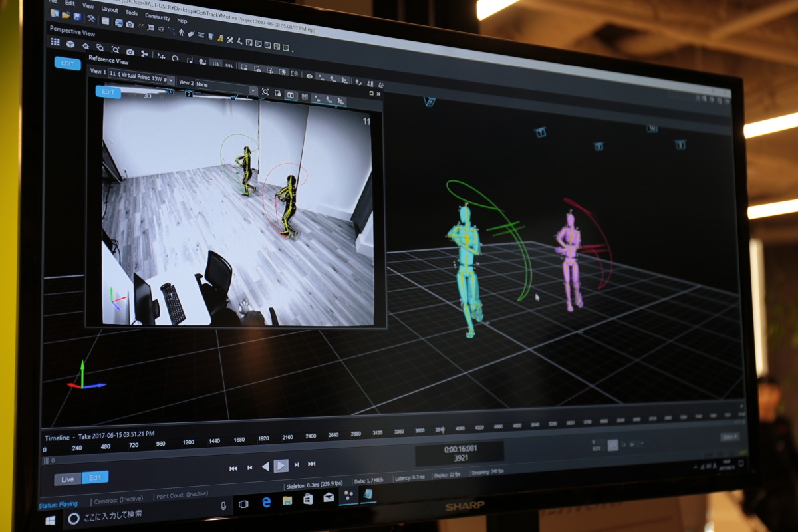
Task: Click Skeleton 0.3ms status entry
Action: pyautogui.click(x=314, y=485)
